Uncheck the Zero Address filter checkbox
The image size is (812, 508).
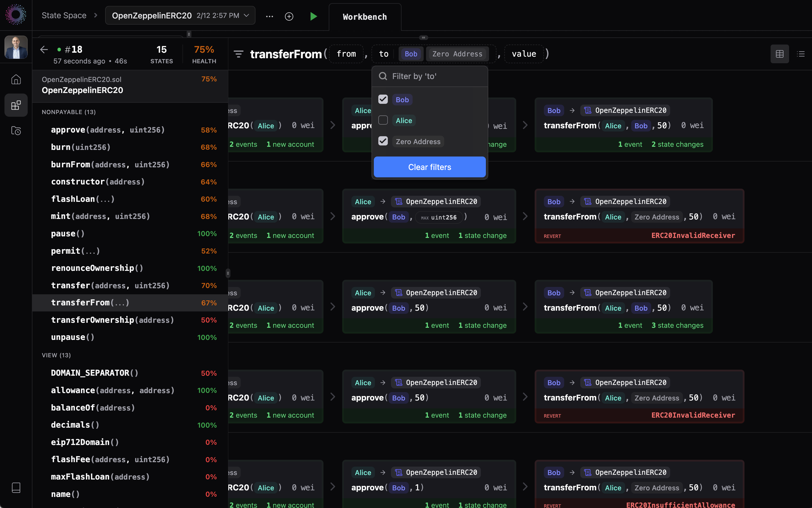point(383,141)
